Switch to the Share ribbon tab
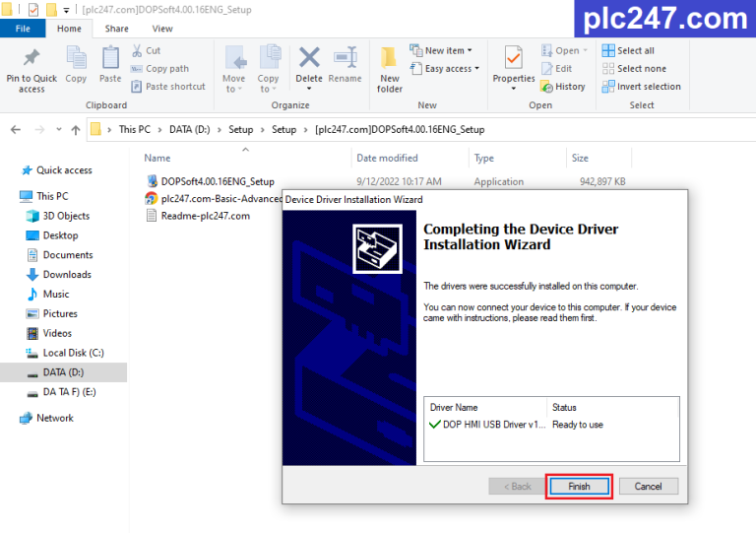 (117, 29)
